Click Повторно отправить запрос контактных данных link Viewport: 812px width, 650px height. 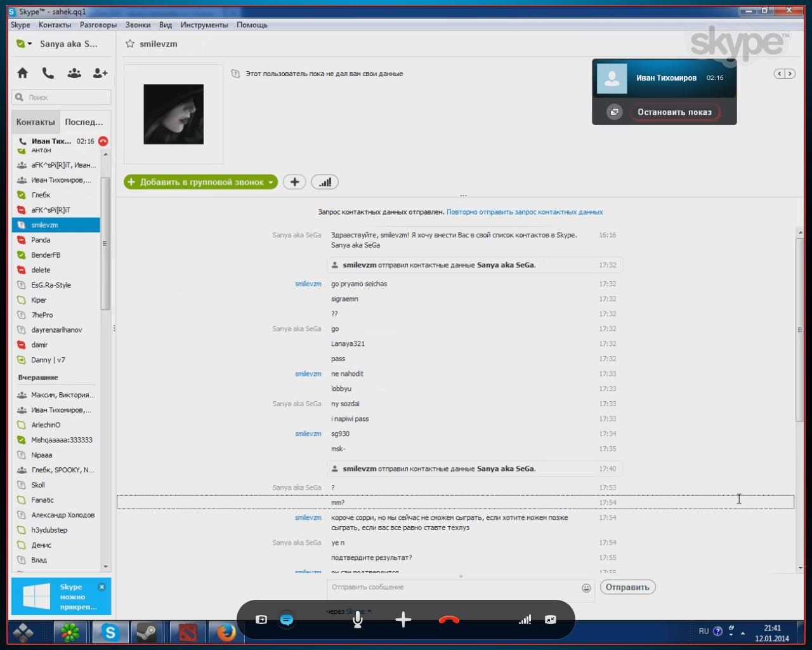525,212
